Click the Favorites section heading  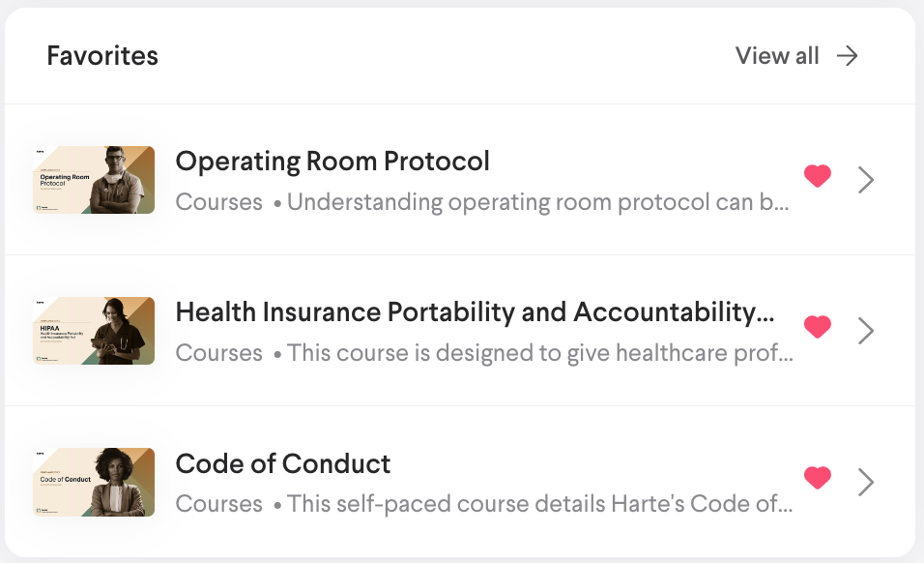click(102, 56)
